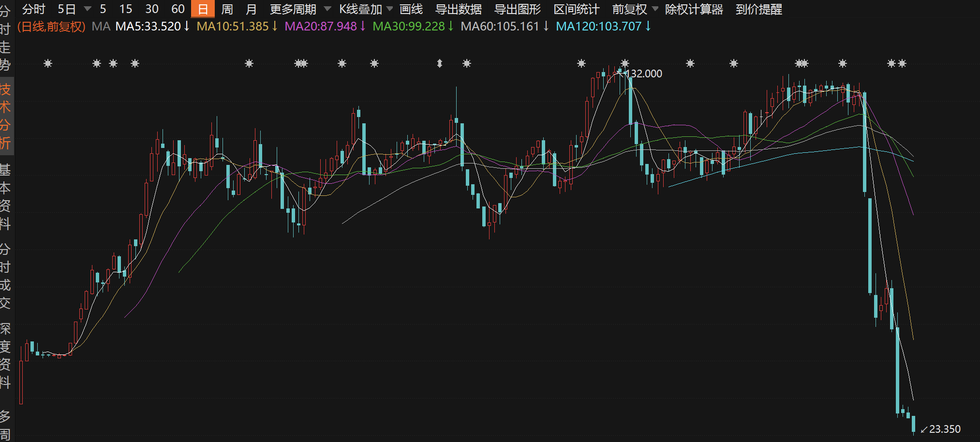Switch to the 分时成交 sidebar tab
Viewport: 980px width, 442px height.
5,276
